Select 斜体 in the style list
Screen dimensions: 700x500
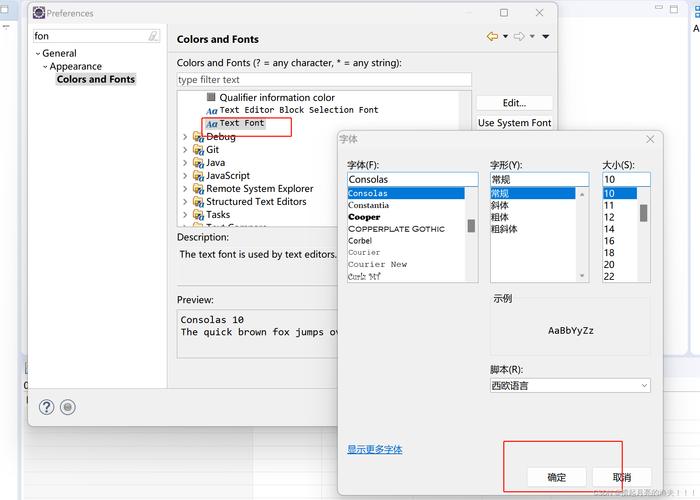pos(500,205)
